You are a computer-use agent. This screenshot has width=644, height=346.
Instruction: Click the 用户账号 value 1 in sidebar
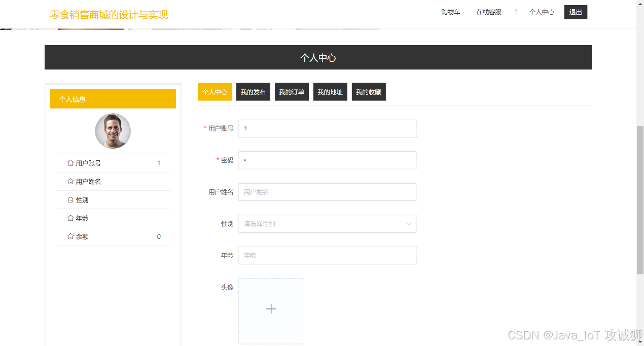click(159, 163)
